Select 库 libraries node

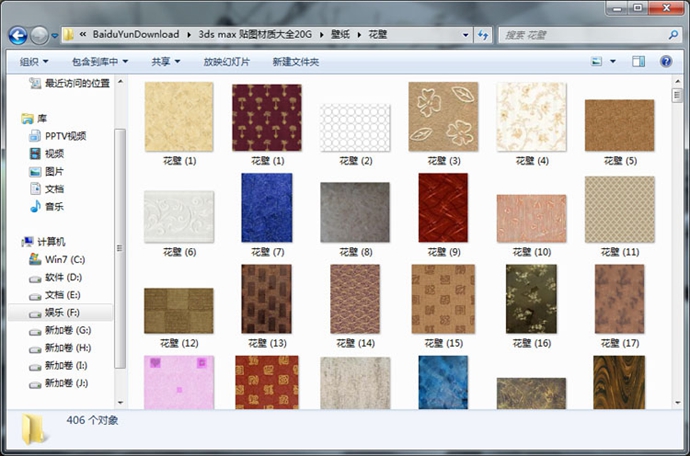point(34,118)
